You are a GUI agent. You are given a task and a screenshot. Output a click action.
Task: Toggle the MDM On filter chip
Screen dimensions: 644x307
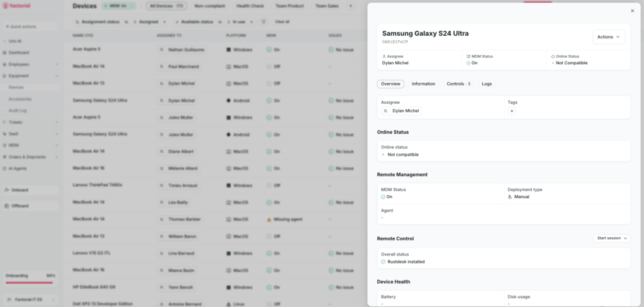[x=119, y=6]
